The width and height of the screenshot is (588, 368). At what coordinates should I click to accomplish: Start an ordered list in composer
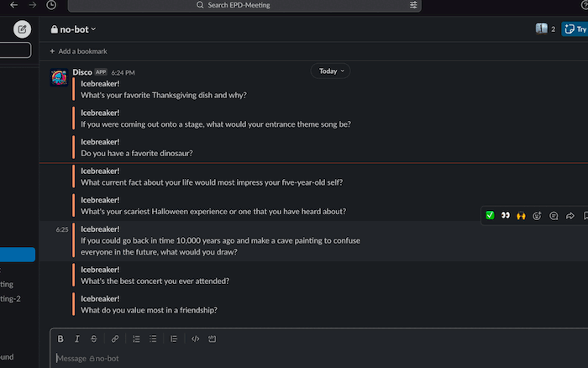coord(136,339)
